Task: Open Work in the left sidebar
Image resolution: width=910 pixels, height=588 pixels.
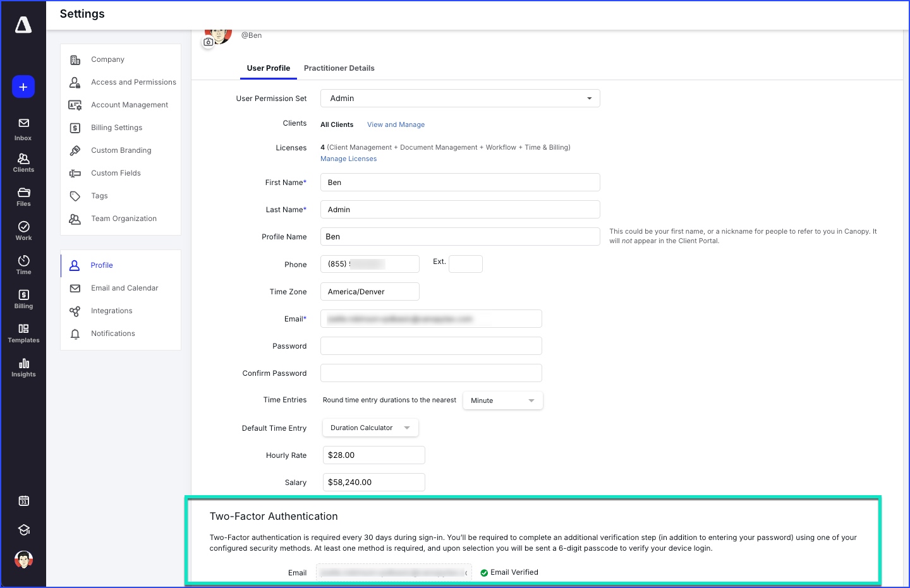Action: [x=23, y=231]
